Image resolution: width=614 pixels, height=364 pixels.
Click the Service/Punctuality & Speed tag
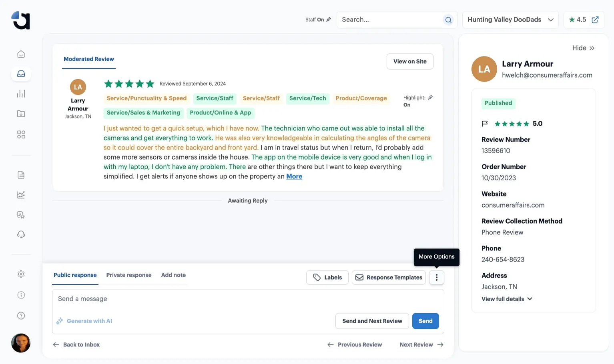pyautogui.click(x=146, y=98)
